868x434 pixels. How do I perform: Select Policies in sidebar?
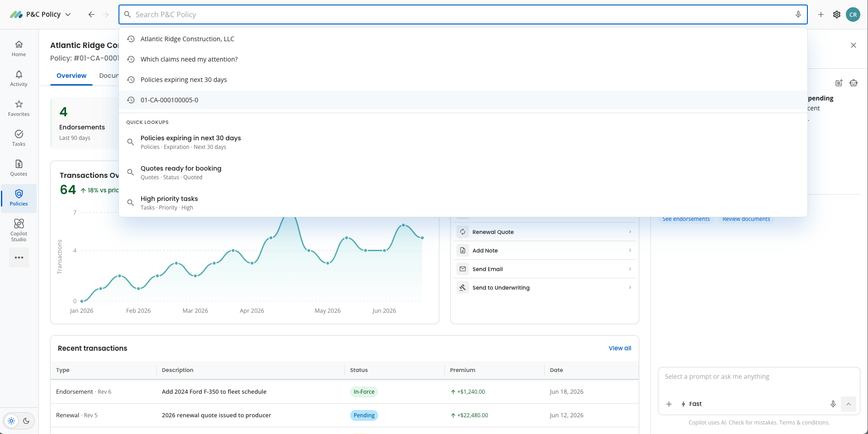click(19, 198)
